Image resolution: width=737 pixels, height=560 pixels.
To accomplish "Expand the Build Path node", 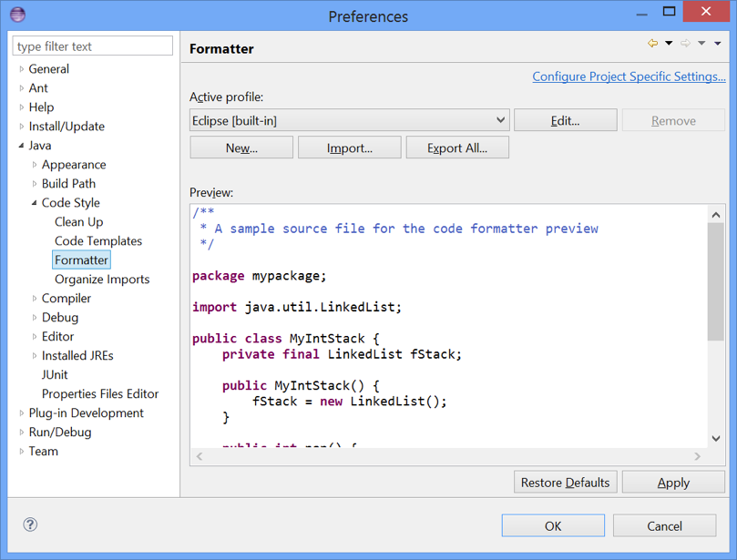I will click(x=35, y=184).
